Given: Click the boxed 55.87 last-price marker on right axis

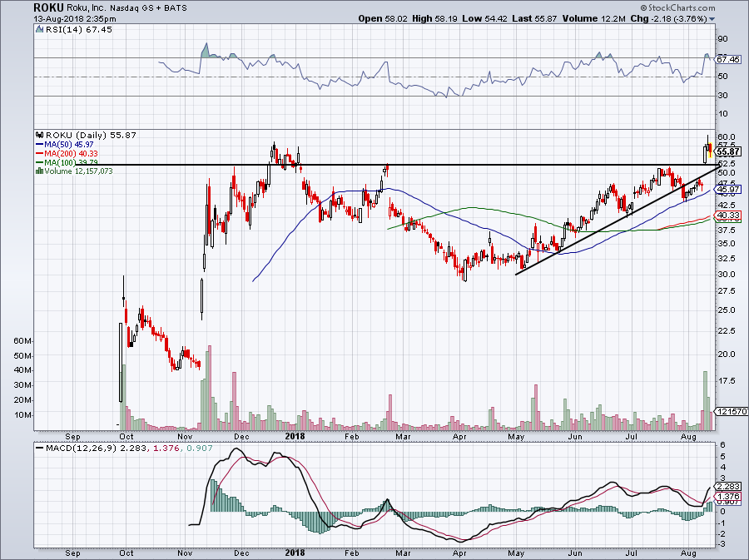Looking at the screenshot, I should pyautogui.click(x=728, y=151).
